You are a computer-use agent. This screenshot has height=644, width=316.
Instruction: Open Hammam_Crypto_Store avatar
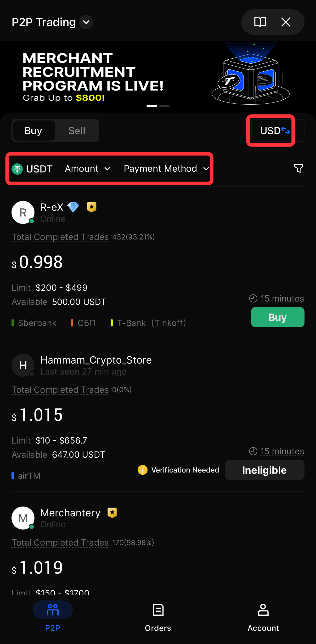[x=23, y=365]
